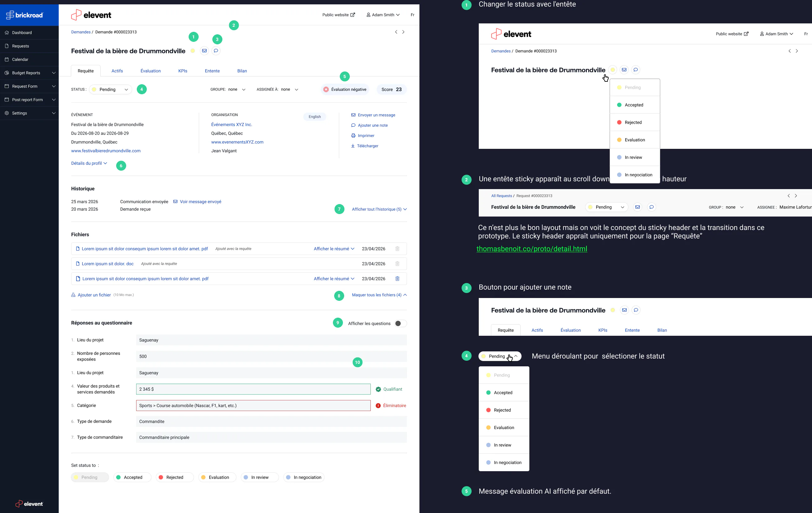
Task: Open Public website external link in main header
Action: click(x=339, y=15)
